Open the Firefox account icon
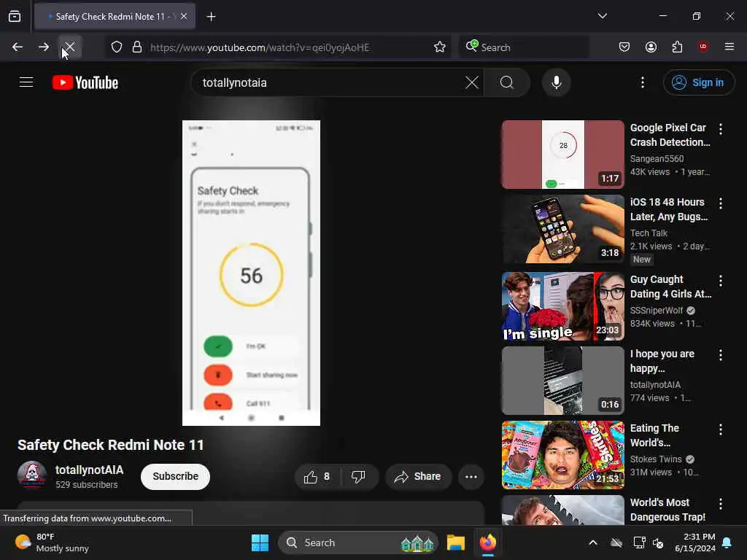The width and height of the screenshot is (747, 560). point(651,47)
